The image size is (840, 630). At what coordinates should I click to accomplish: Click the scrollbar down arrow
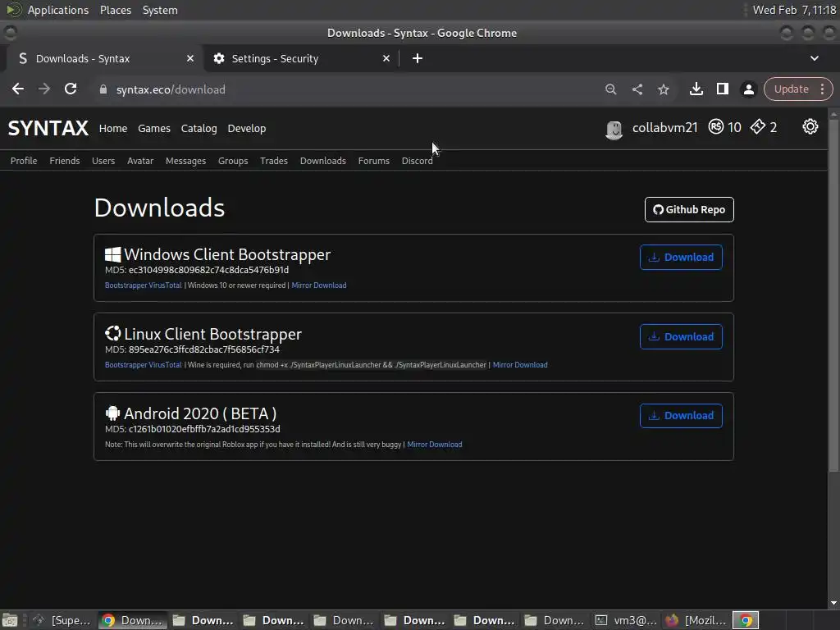(833, 603)
